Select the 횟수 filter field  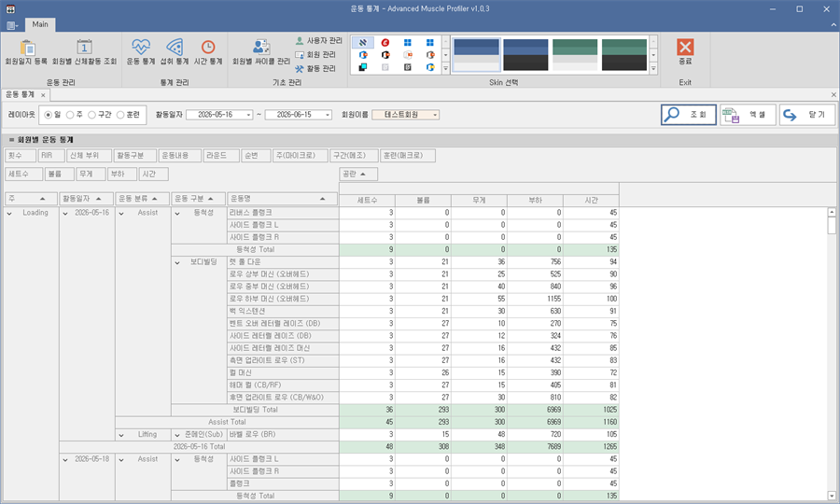[21, 155]
